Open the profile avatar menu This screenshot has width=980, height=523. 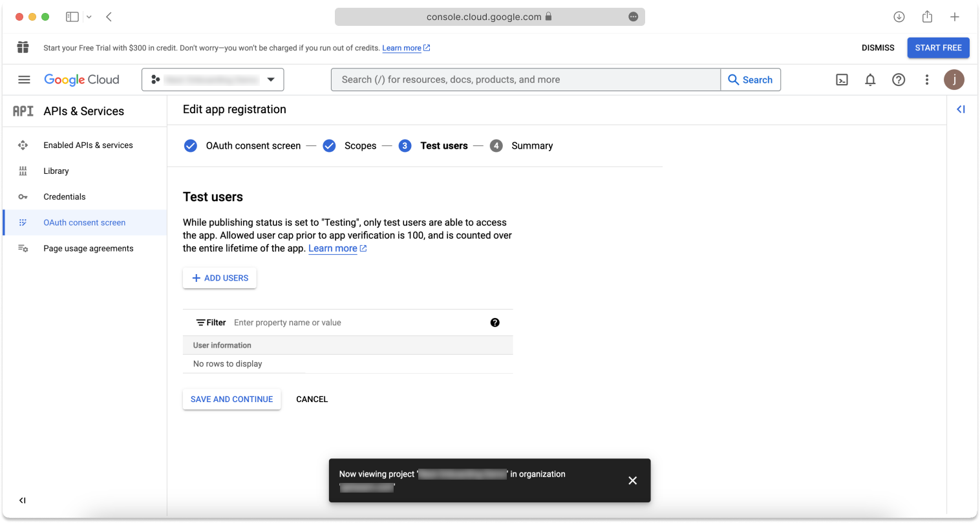[954, 80]
